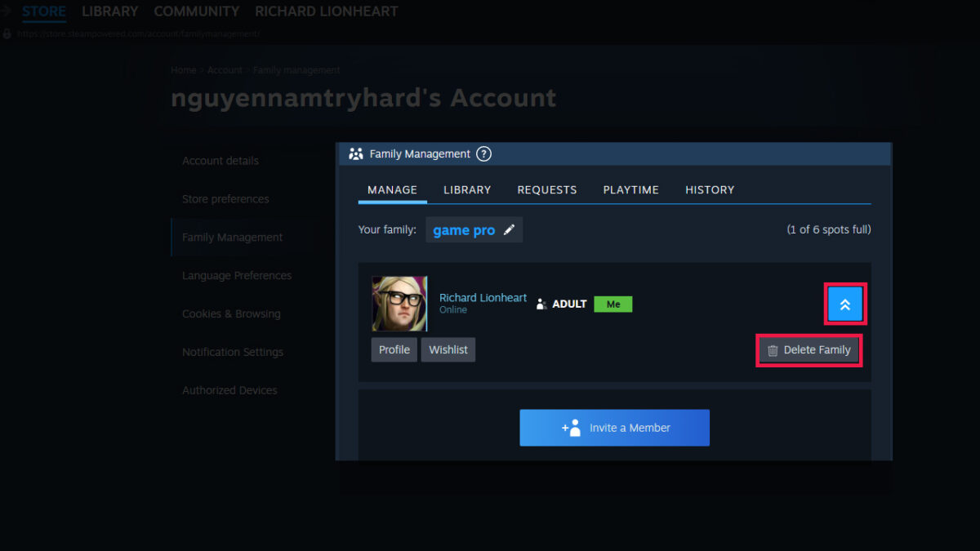The height and width of the screenshot is (551, 980).
Task: Open Richard Lionheart's Wishlist button
Action: point(448,349)
